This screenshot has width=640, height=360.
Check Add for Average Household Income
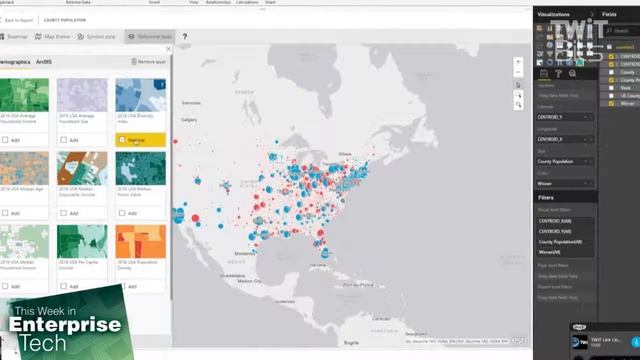click(x=5, y=140)
